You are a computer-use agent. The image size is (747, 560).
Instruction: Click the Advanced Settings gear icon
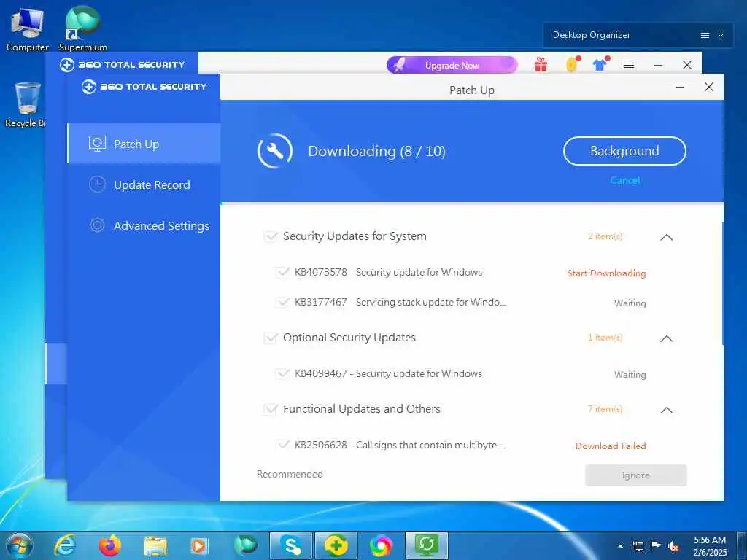pos(97,225)
